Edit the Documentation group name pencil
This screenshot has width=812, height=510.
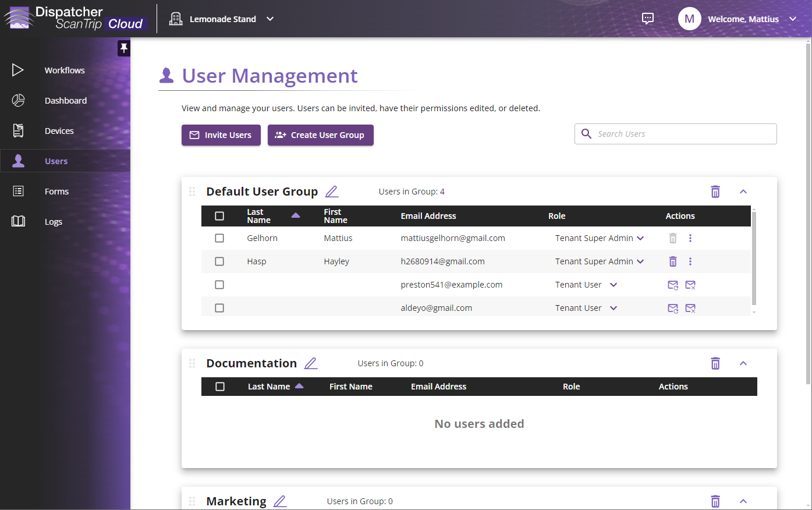pyautogui.click(x=311, y=363)
